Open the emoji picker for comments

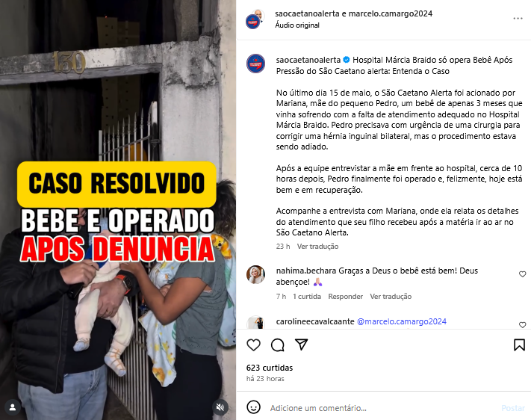click(x=253, y=407)
